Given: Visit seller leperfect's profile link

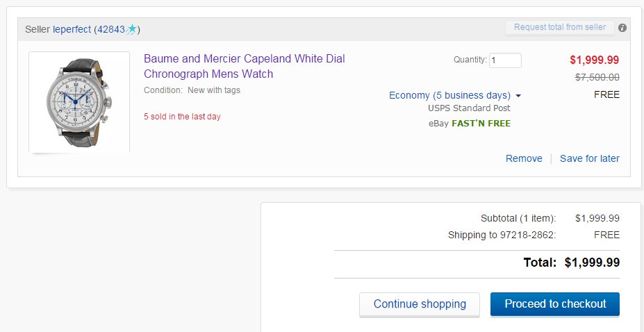Looking at the screenshot, I should tap(72, 30).
